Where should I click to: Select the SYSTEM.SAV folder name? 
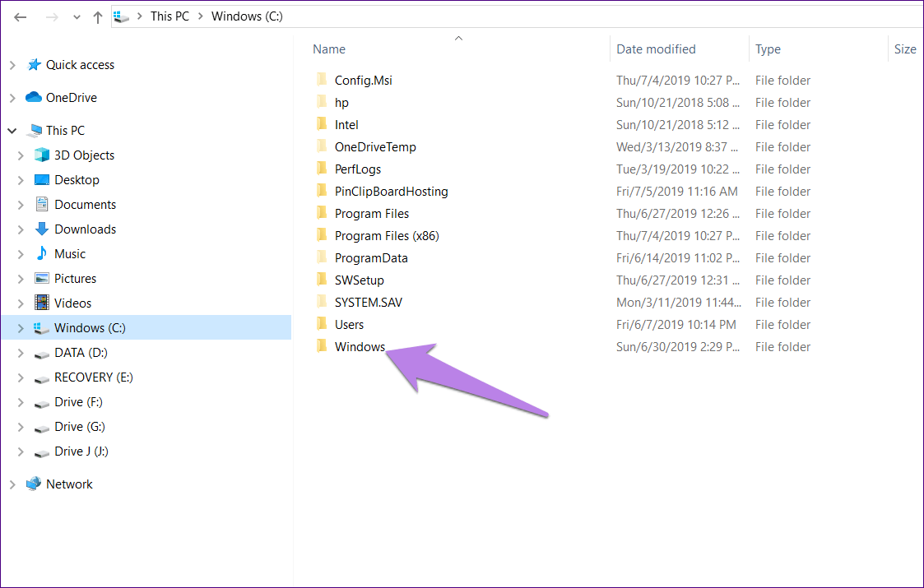[x=369, y=303]
